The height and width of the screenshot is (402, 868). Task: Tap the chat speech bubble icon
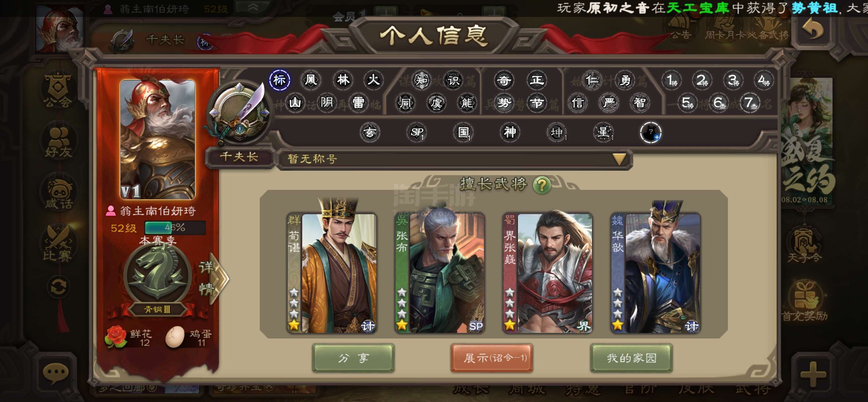(56, 373)
